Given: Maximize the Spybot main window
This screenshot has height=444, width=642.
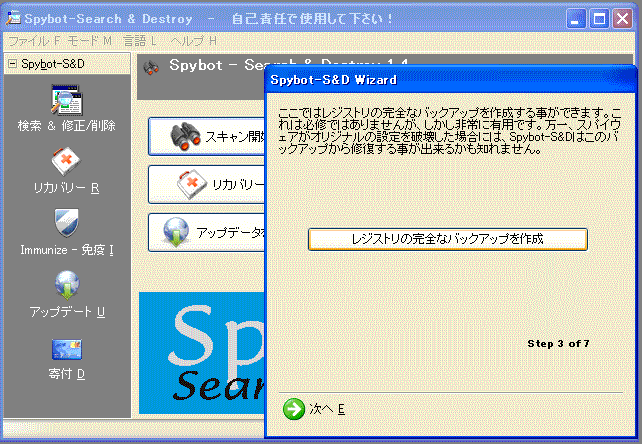Looking at the screenshot, I should coord(599,18).
